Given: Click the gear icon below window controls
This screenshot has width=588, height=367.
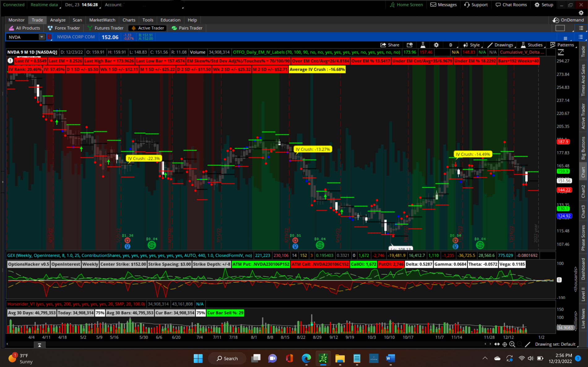Looking at the screenshot, I should [581, 13].
